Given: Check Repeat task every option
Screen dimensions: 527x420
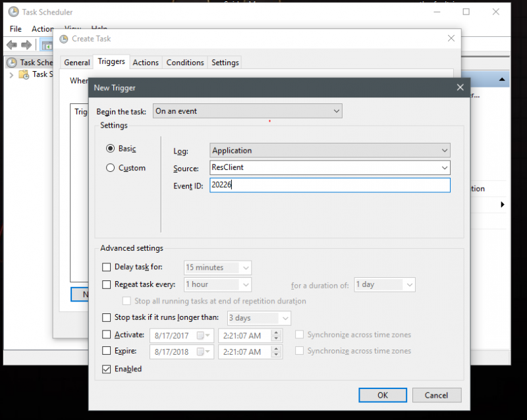Looking at the screenshot, I should pyautogui.click(x=107, y=284).
